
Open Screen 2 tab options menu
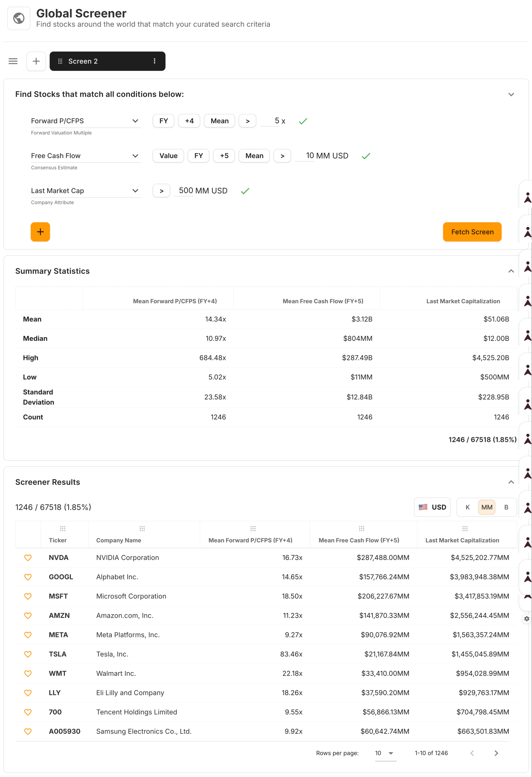click(154, 61)
